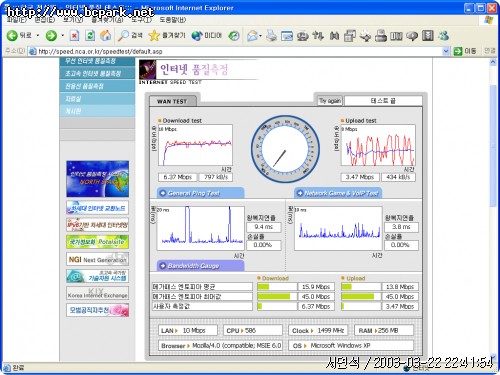Click the status bar page icon by 완료
This screenshot has height=375, width=500.
pyautogui.click(x=7, y=368)
